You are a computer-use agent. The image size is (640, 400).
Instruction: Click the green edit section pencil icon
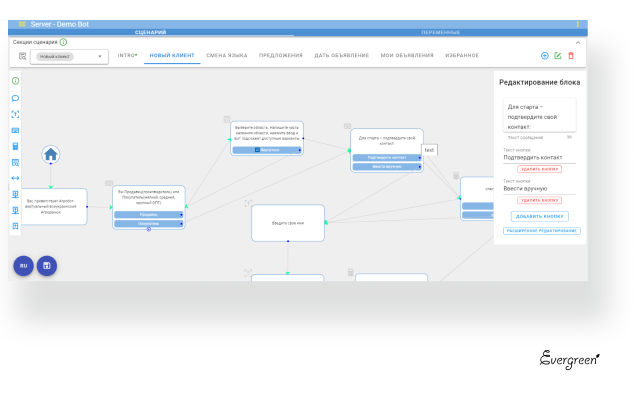coord(558,56)
